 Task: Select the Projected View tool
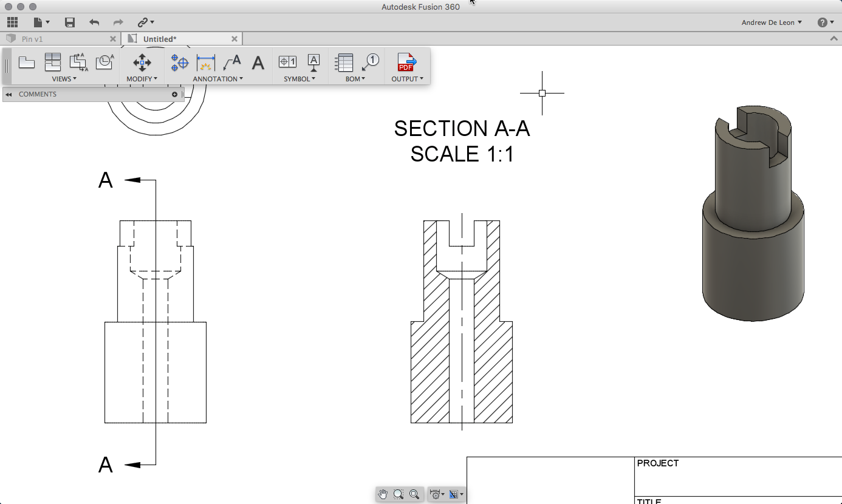point(53,62)
